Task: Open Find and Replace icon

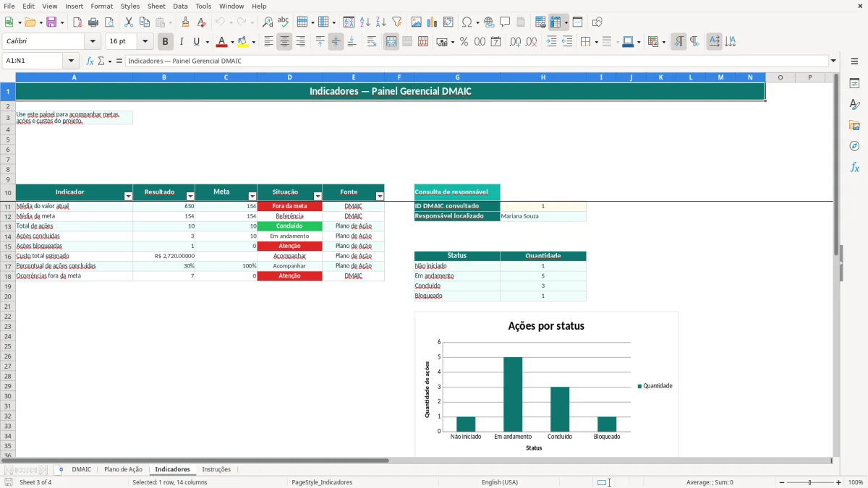Action: [268, 22]
